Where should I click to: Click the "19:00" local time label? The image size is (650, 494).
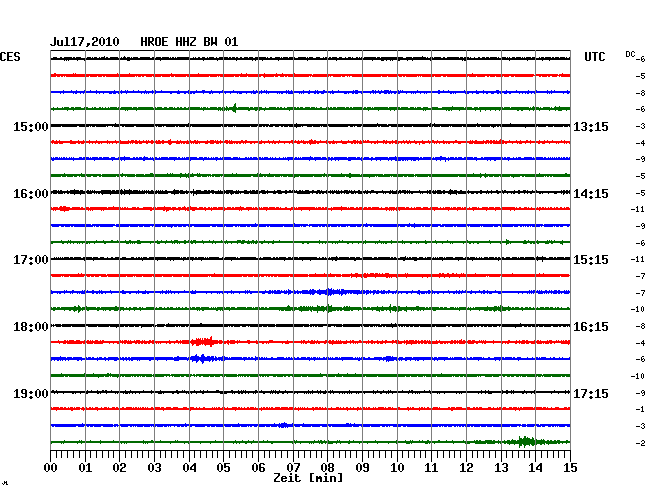point(31,393)
